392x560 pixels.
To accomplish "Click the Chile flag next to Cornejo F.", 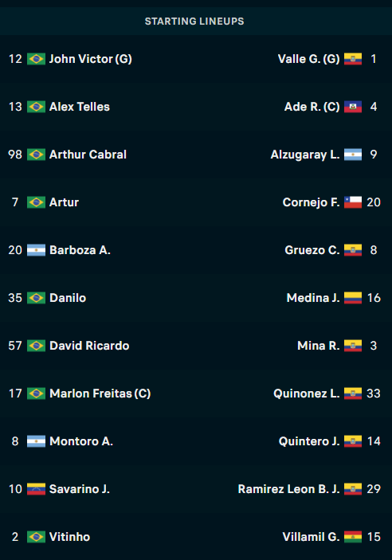I will (353, 202).
